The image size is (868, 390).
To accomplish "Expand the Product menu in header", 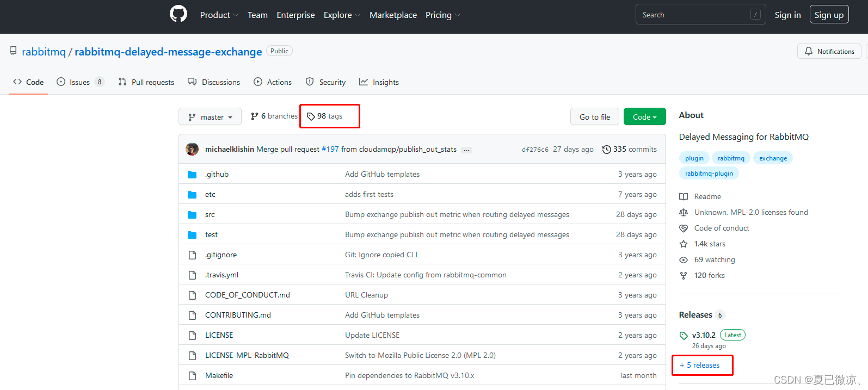I will (x=219, y=15).
